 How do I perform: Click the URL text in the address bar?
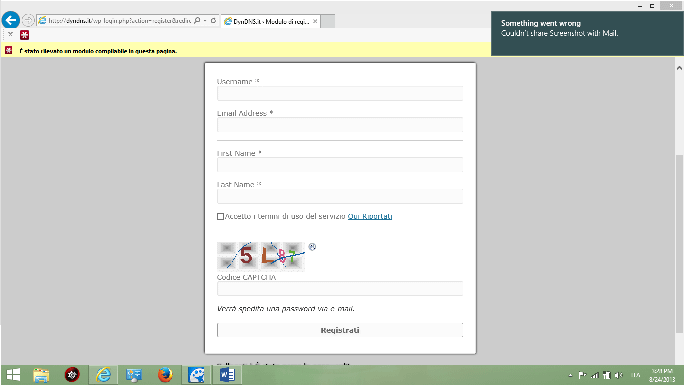(x=119, y=20)
